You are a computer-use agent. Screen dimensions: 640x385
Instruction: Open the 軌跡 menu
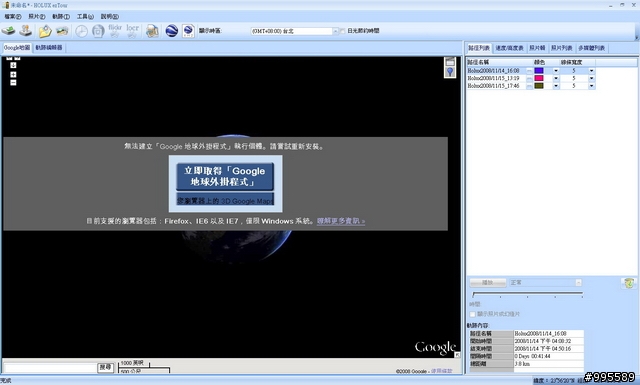click(x=61, y=17)
